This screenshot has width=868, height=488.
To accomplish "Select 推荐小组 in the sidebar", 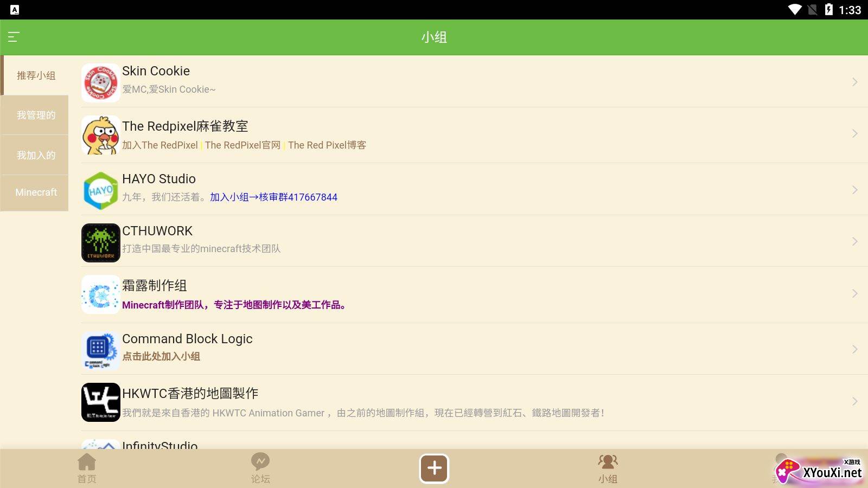I will pyautogui.click(x=36, y=75).
